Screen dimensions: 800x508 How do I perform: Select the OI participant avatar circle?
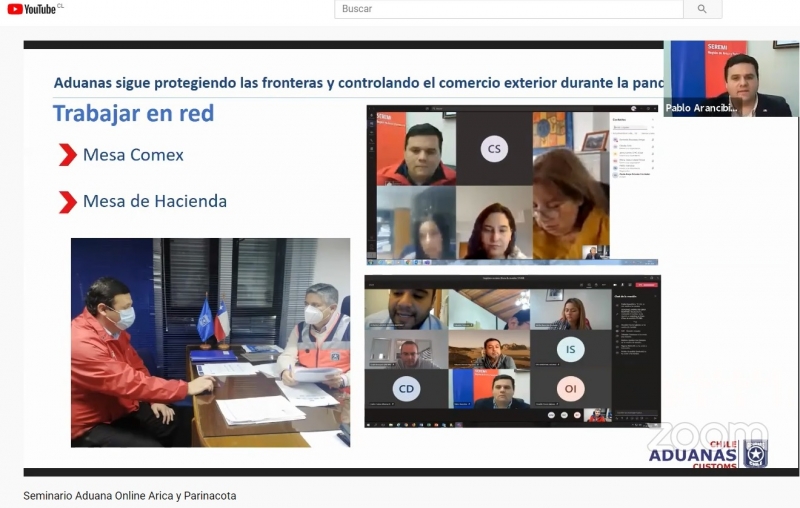(x=570, y=389)
